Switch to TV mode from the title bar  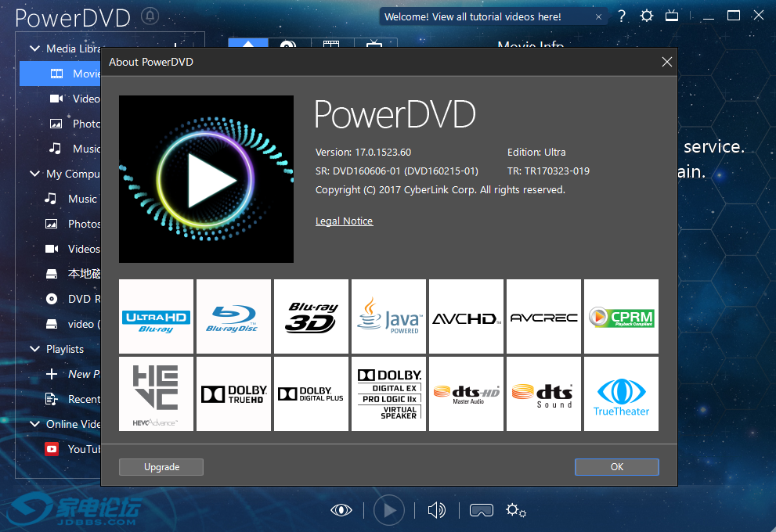[672, 16]
